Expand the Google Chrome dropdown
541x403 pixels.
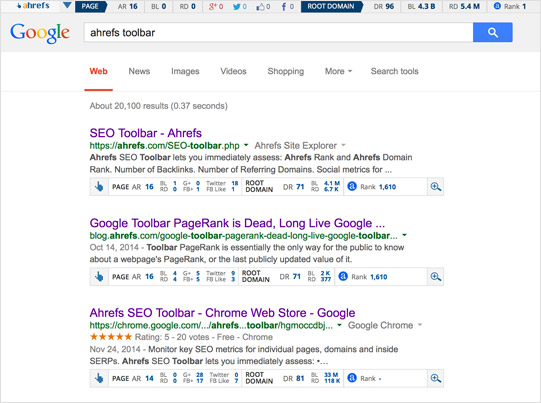[385, 325]
